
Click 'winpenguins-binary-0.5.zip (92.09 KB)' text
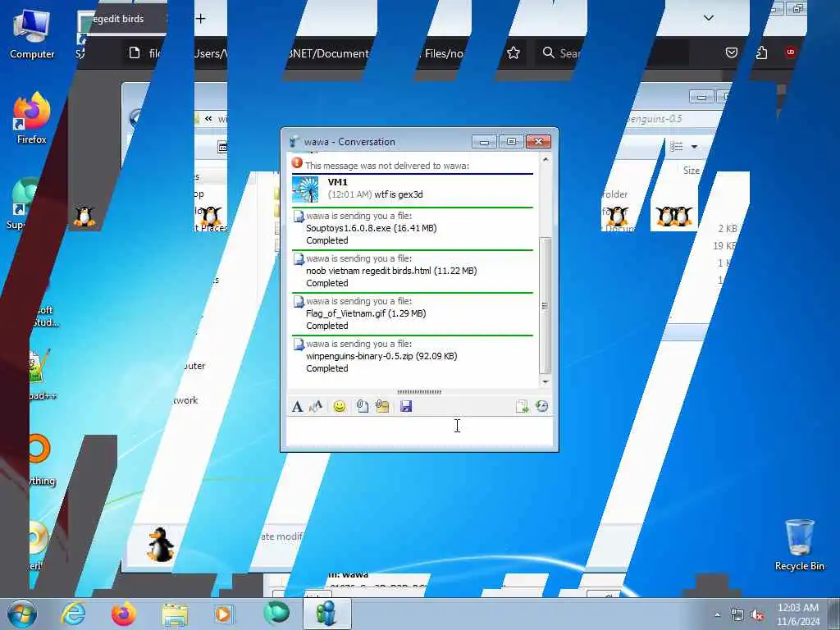click(381, 356)
